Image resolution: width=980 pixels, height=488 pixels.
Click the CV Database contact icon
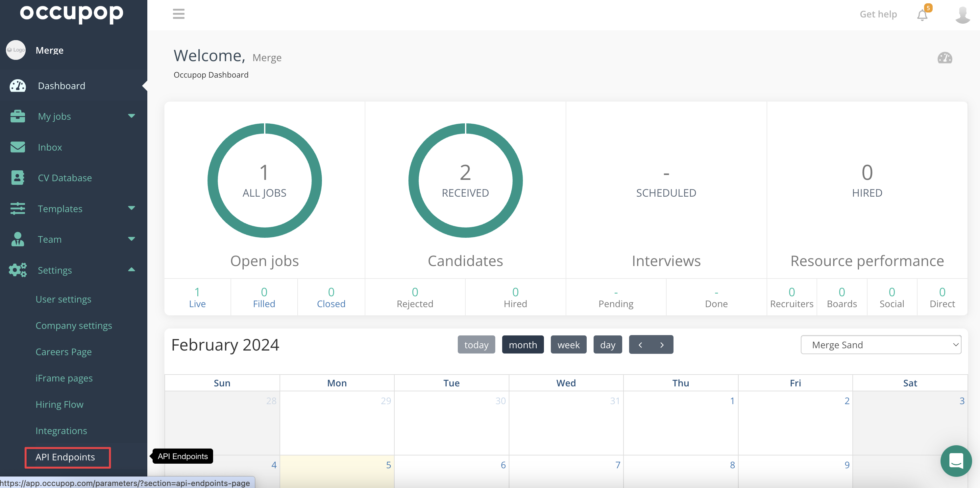(x=17, y=178)
